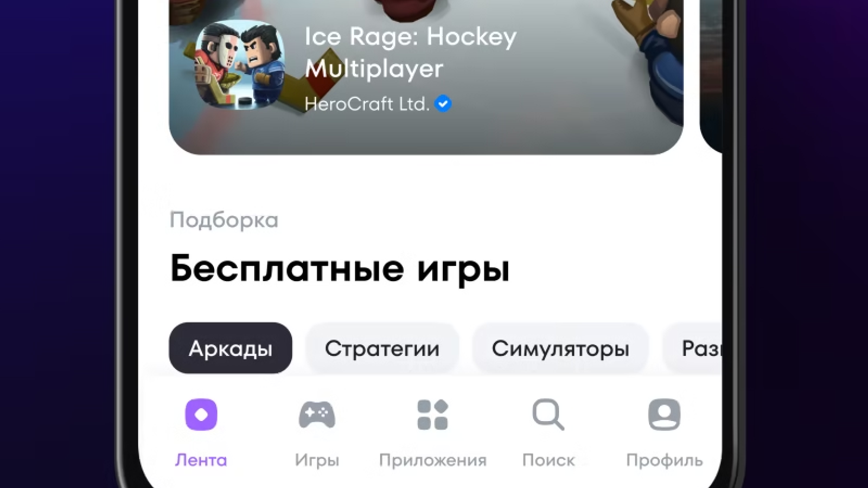The image size is (868, 488).
Task: Click the Приложения tab label
Action: pos(432,460)
